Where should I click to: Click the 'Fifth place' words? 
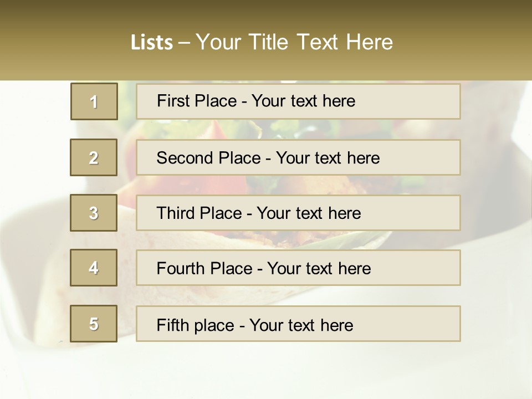196,325
